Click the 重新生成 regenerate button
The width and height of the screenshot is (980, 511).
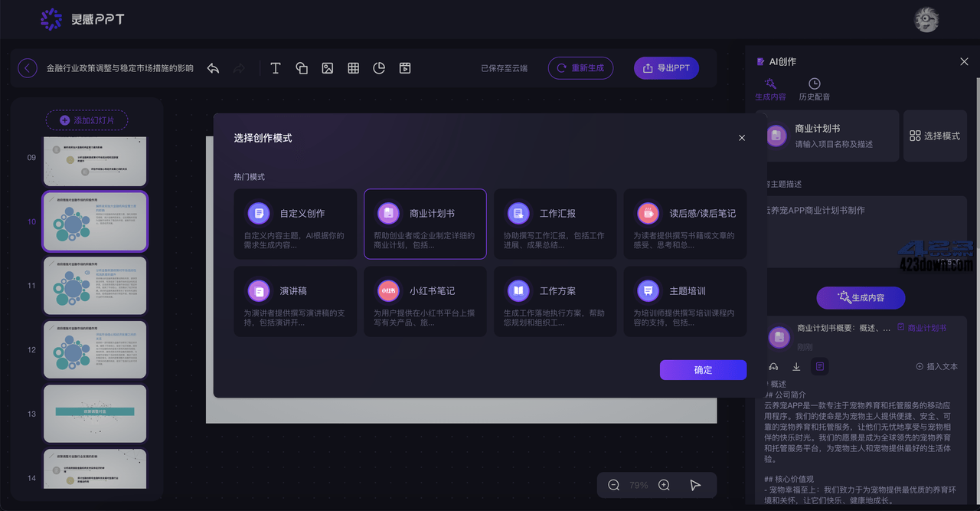[580, 67]
